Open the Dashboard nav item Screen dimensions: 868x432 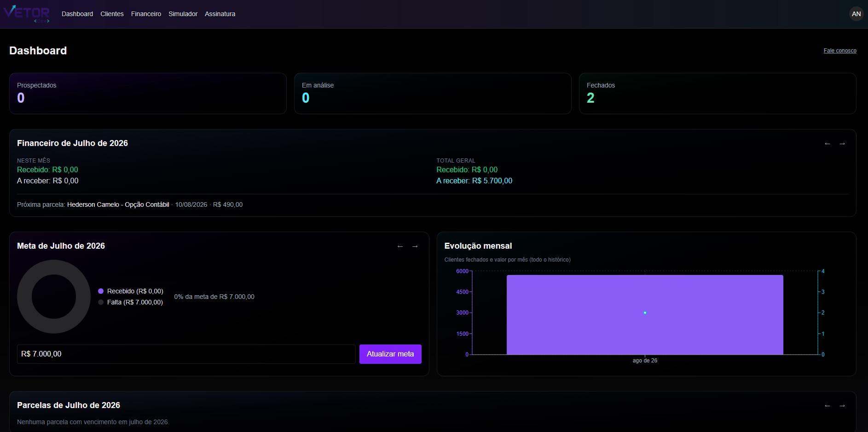pyautogui.click(x=77, y=14)
